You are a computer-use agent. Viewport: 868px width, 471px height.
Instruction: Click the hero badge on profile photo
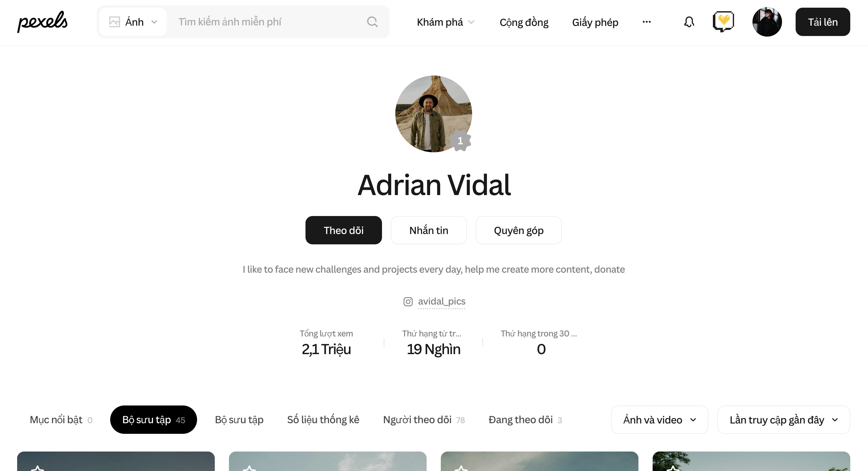point(460,141)
